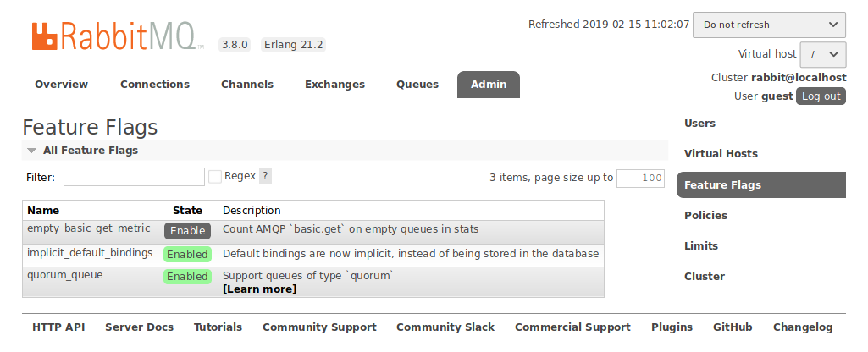Click the Regex help question mark

tap(265, 176)
